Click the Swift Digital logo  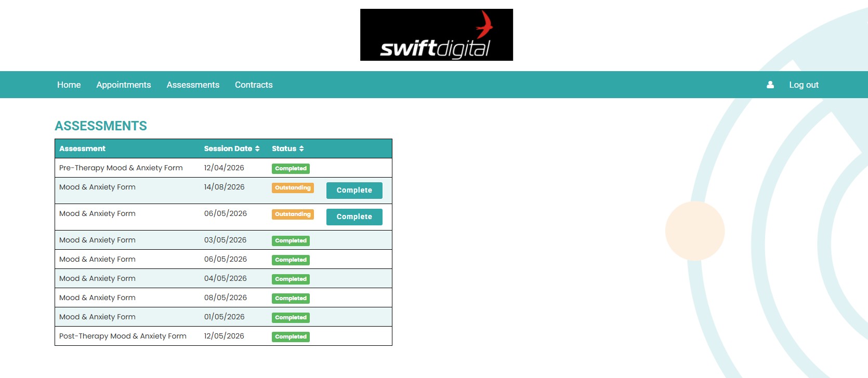pyautogui.click(x=437, y=35)
